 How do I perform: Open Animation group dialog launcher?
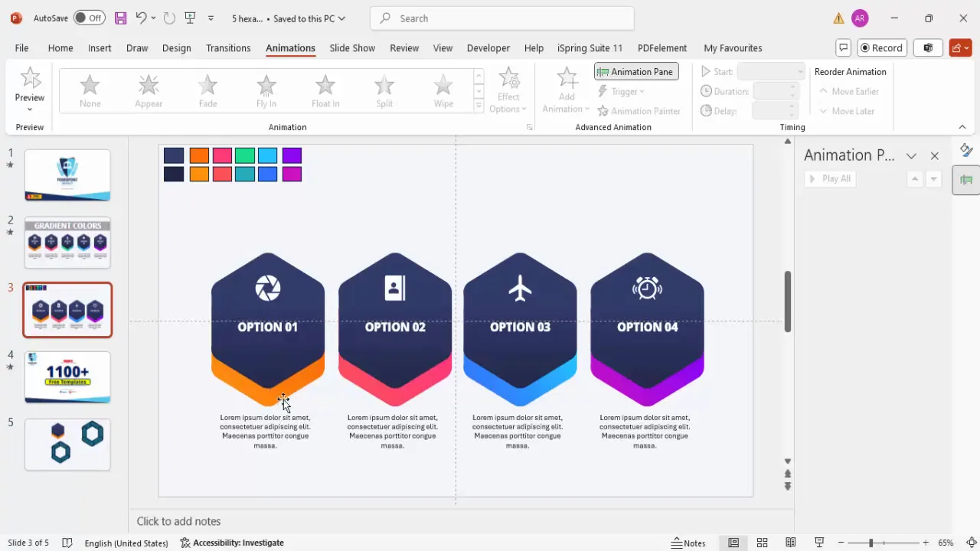[529, 127]
